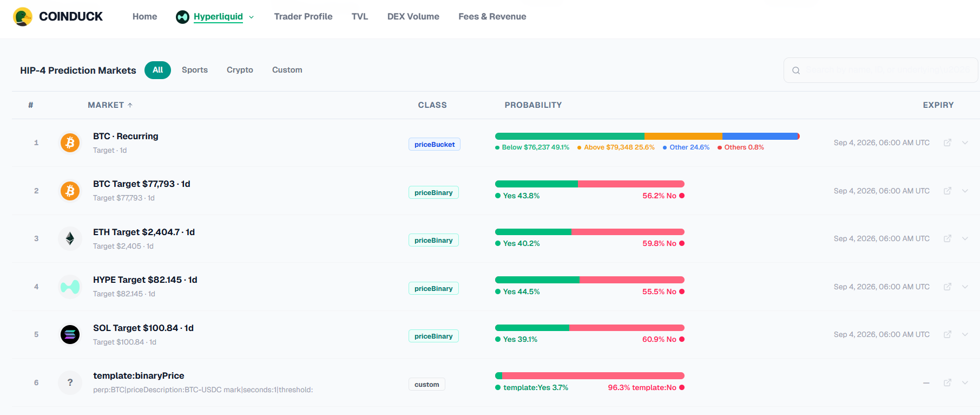
Task: Expand the SOL Target $100.84 row chevron
Action: pos(965,334)
